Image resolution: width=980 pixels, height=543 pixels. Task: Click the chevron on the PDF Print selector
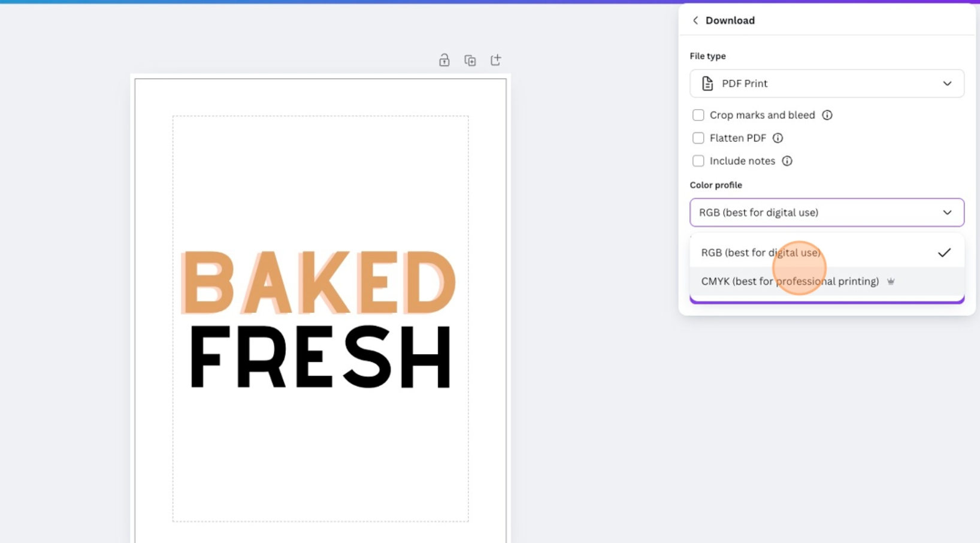947,83
